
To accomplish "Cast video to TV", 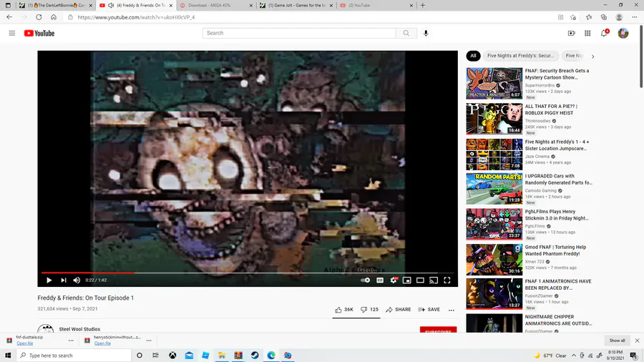I will [434, 280].
